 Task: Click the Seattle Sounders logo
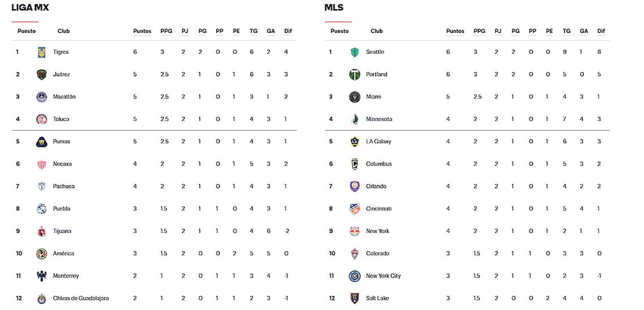coord(354,52)
